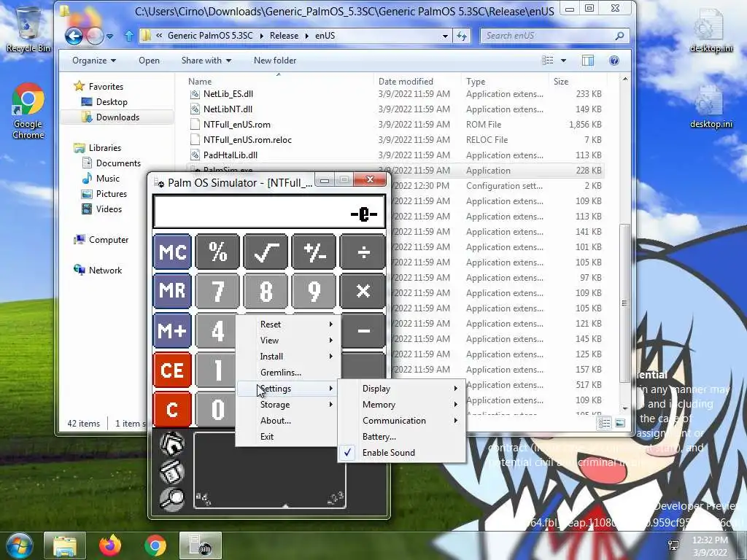The height and width of the screenshot is (560, 747).
Task: Tap the number 8 calculator key
Action: [x=266, y=291]
